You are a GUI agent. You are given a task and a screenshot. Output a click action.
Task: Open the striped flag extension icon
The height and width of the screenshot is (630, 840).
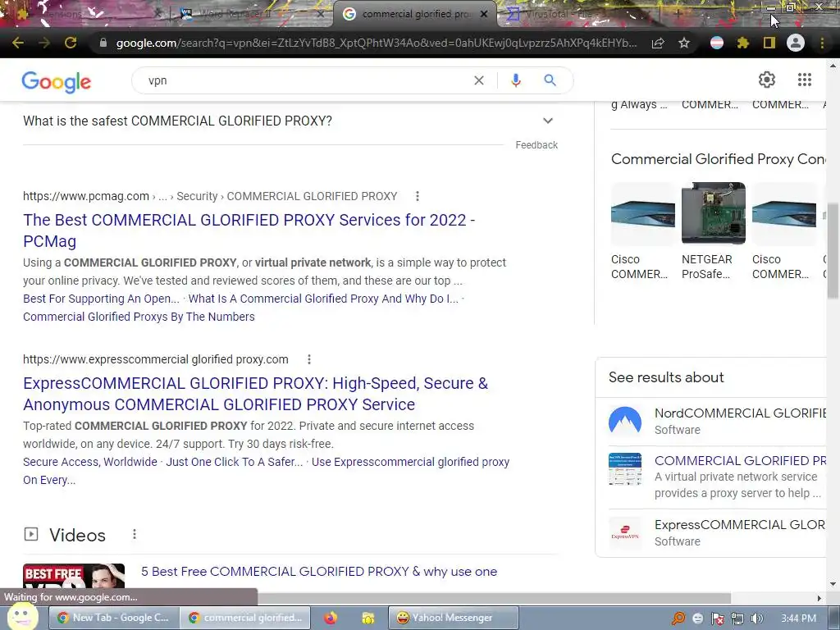[717, 43]
